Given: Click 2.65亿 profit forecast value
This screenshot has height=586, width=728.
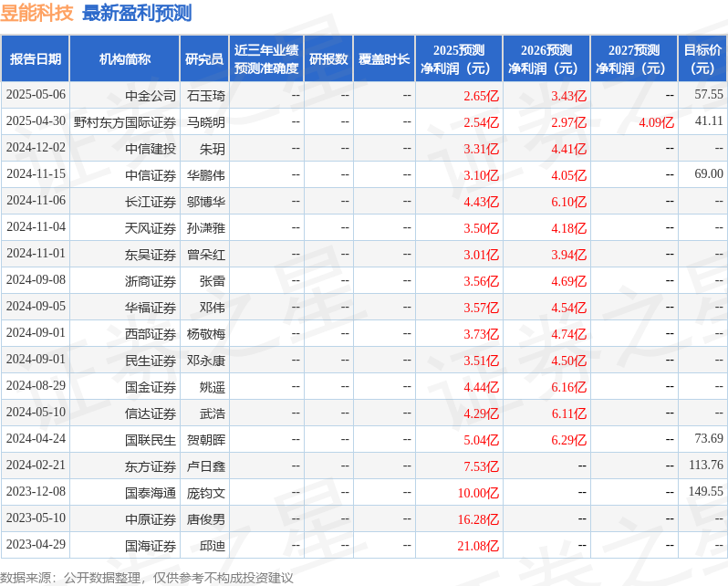Looking at the screenshot, I should click(x=481, y=96).
